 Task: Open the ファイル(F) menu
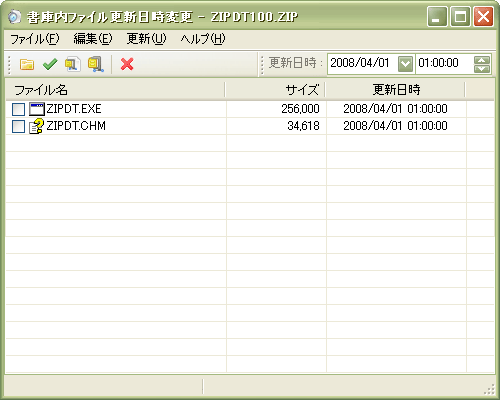(35, 39)
